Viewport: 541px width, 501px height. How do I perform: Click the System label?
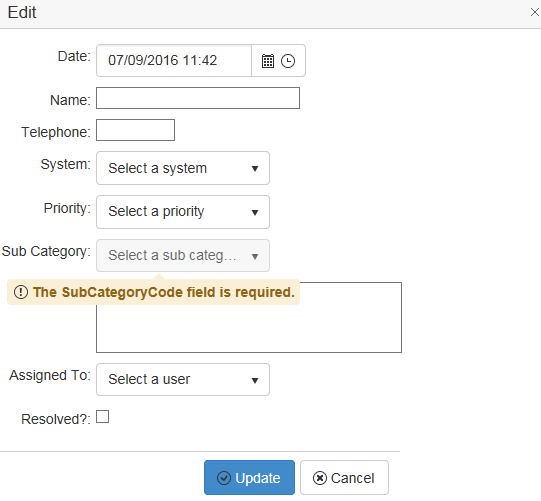click(x=66, y=164)
